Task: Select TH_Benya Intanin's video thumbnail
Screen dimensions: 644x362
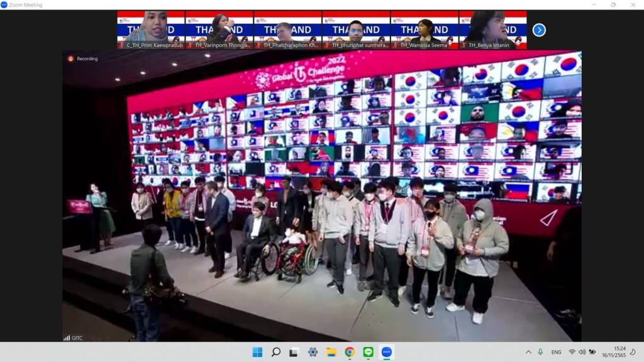Action: [493, 30]
